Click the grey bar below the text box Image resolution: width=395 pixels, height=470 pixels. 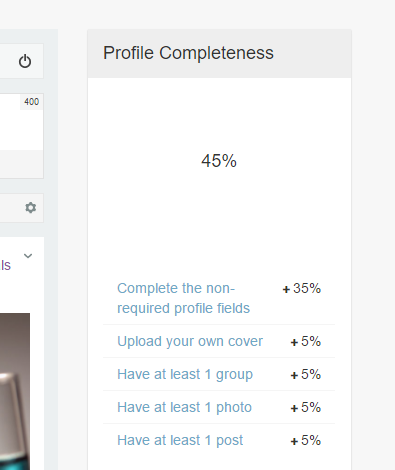click(21, 164)
